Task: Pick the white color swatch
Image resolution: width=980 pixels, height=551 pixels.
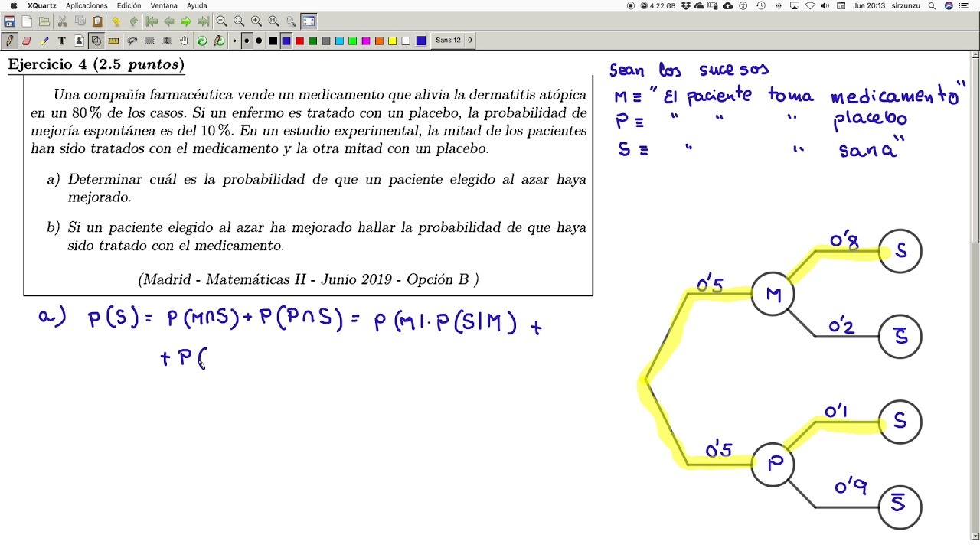Action: [406, 41]
